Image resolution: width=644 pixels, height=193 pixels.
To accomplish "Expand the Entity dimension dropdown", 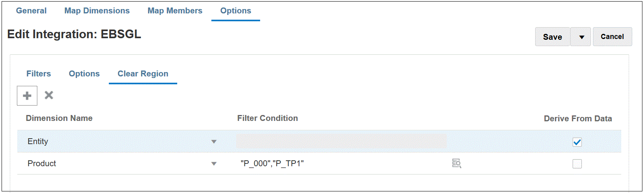I will (214, 142).
